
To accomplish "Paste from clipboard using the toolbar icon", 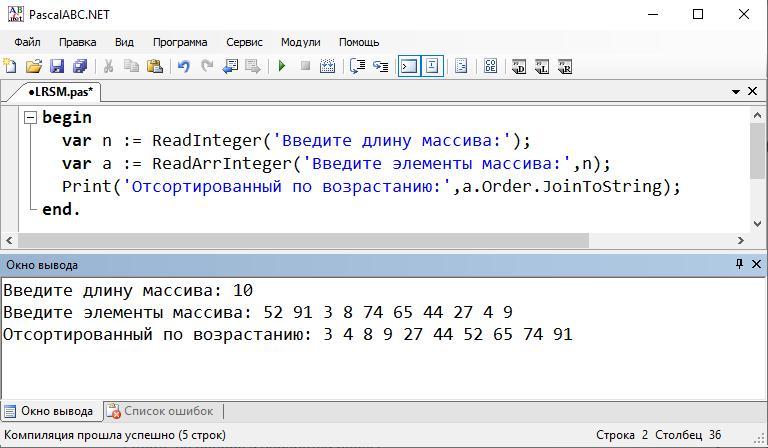I will (155, 66).
